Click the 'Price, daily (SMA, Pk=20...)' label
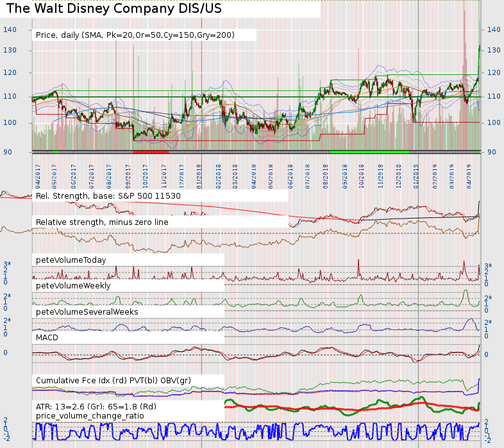This screenshot has height=448, width=504. 135,35
